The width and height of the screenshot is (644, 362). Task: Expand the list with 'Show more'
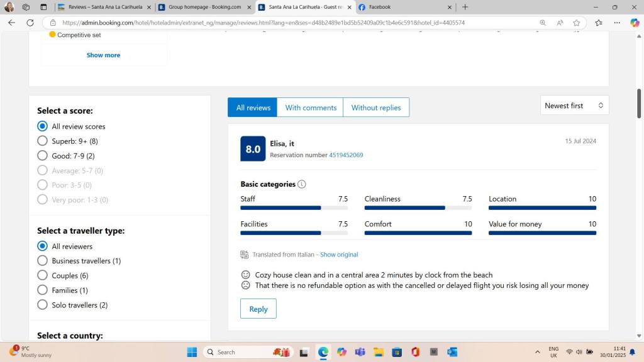pyautogui.click(x=103, y=55)
